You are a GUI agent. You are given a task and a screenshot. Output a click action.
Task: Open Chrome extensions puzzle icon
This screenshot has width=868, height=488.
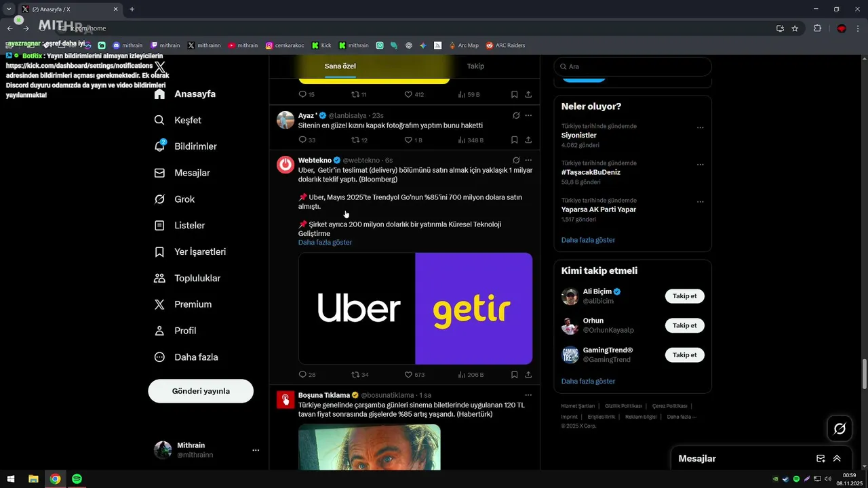817,28
